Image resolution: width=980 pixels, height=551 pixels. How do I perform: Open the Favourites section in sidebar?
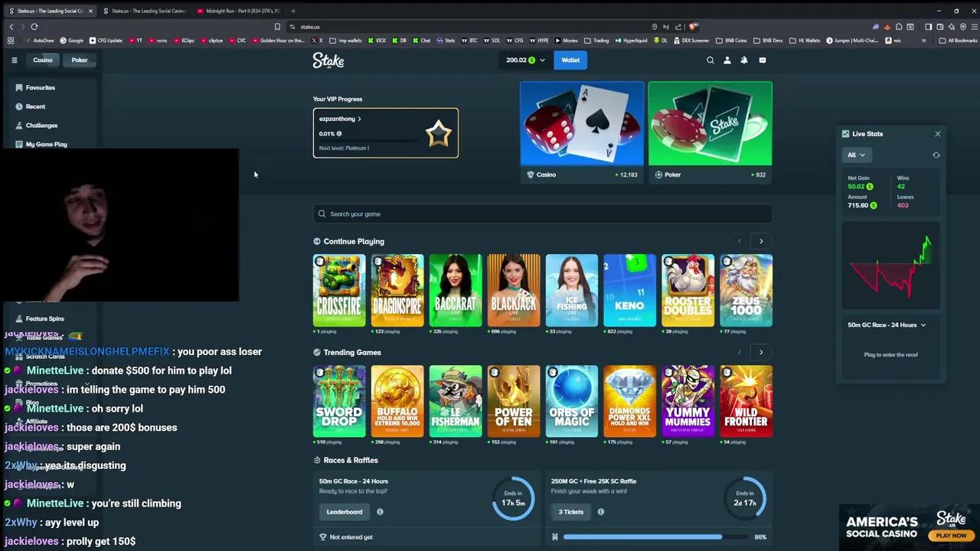(x=38, y=87)
